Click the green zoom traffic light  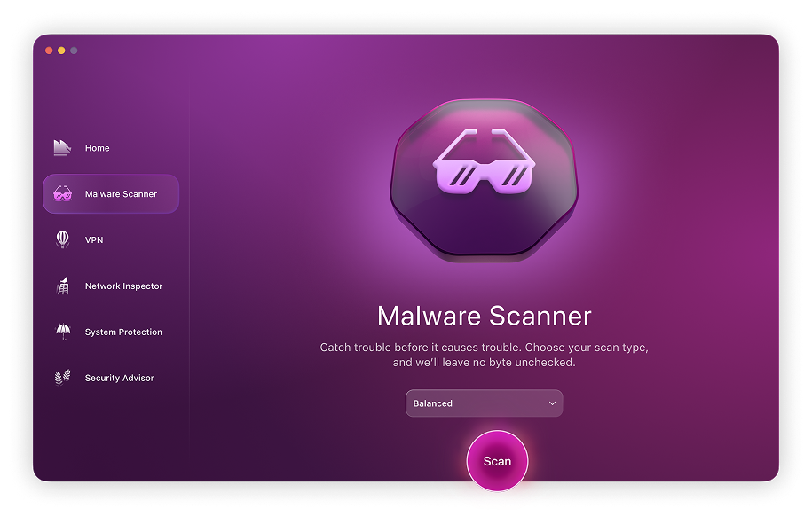point(75,51)
